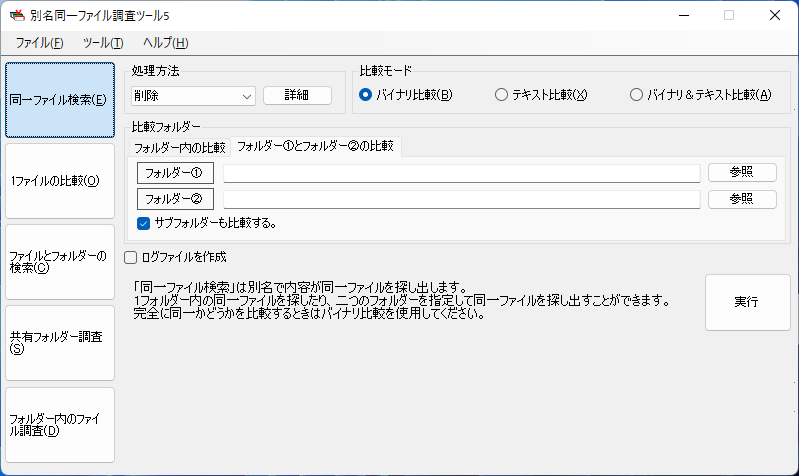The image size is (799, 476).
Task: Click the app icon in title bar
Action: [17, 15]
